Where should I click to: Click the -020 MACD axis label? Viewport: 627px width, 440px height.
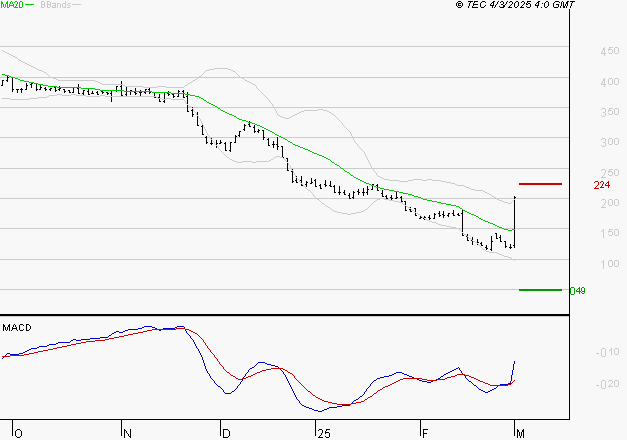pos(607,384)
